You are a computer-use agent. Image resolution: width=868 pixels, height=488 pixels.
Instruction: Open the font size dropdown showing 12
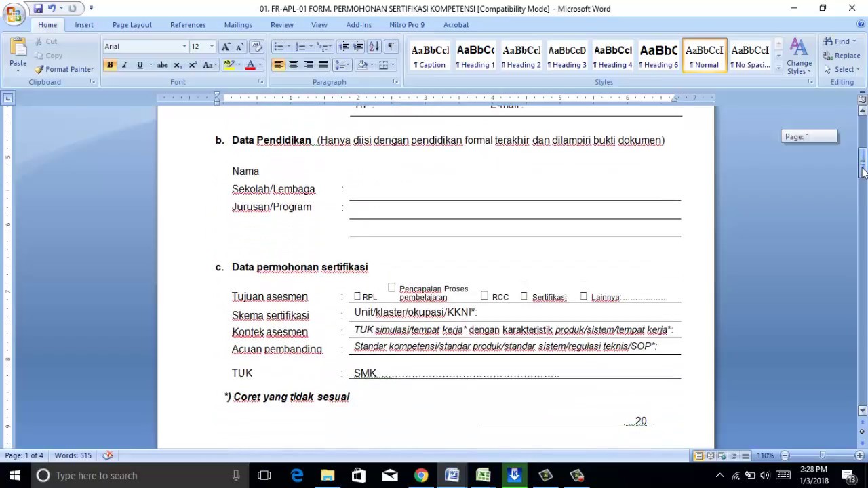point(212,46)
